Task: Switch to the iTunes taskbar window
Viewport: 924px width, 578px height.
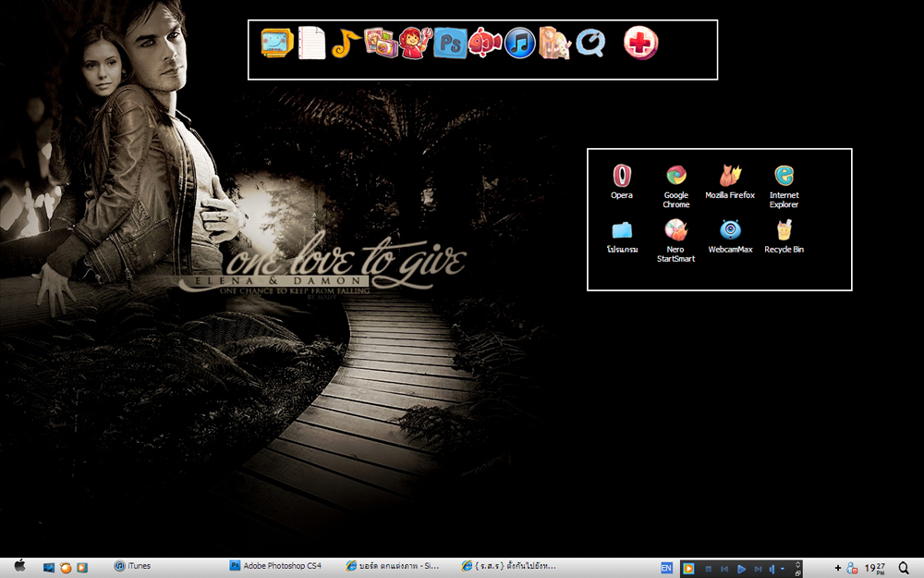Action: pyautogui.click(x=133, y=566)
